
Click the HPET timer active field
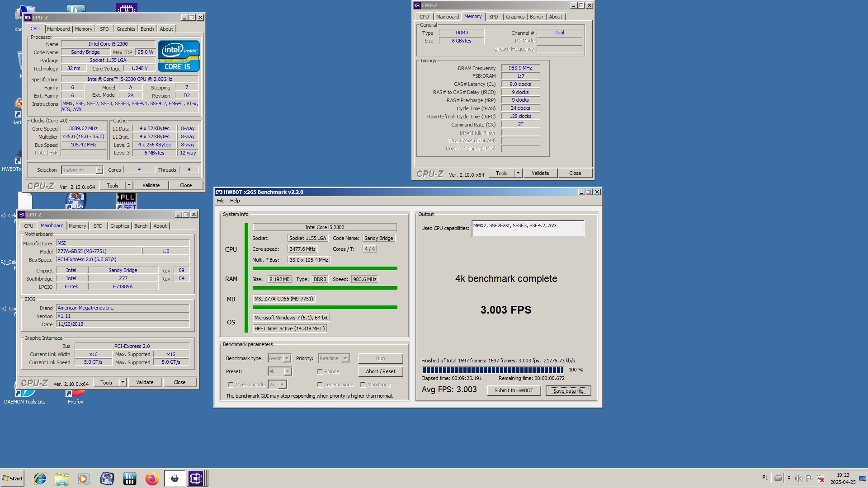(x=289, y=328)
